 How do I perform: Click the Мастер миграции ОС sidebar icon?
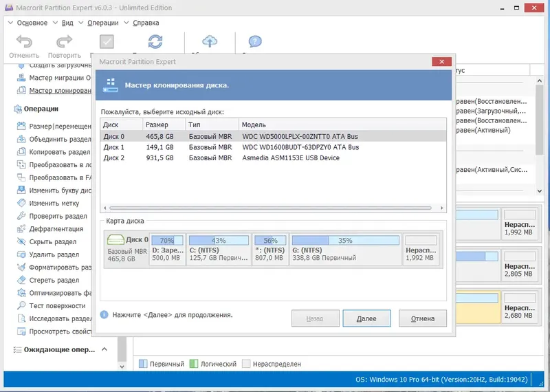point(21,78)
